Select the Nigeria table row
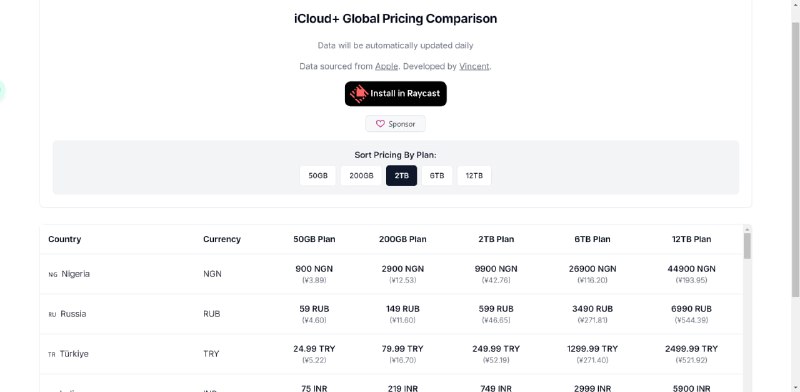Screen dimensions: 800x392 (391, 274)
